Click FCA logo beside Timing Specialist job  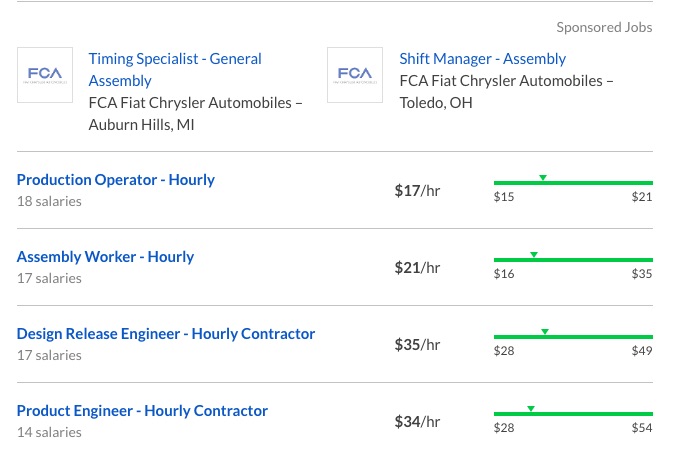point(44,74)
